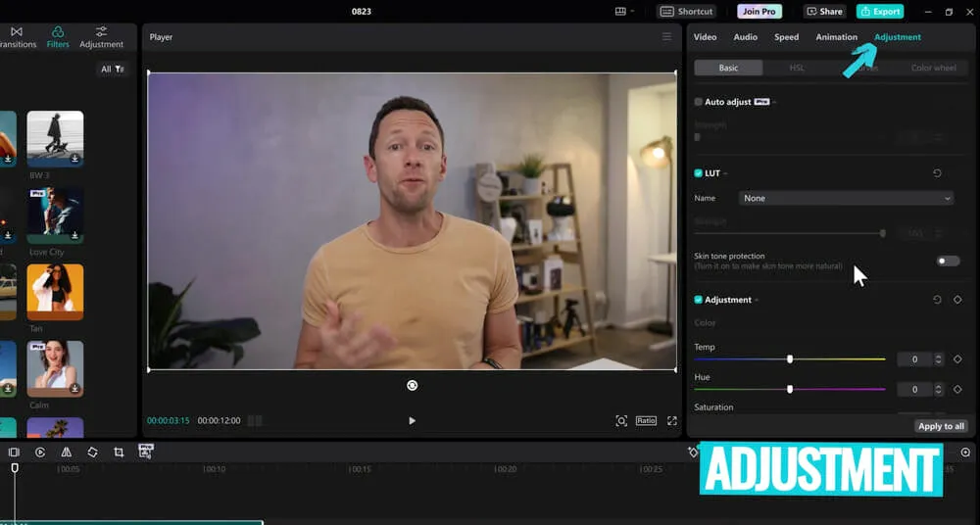Click the split clip icon in timeline toolbar
Viewport: 980px width, 525px height.
pyautogui.click(x=14, y=453)
